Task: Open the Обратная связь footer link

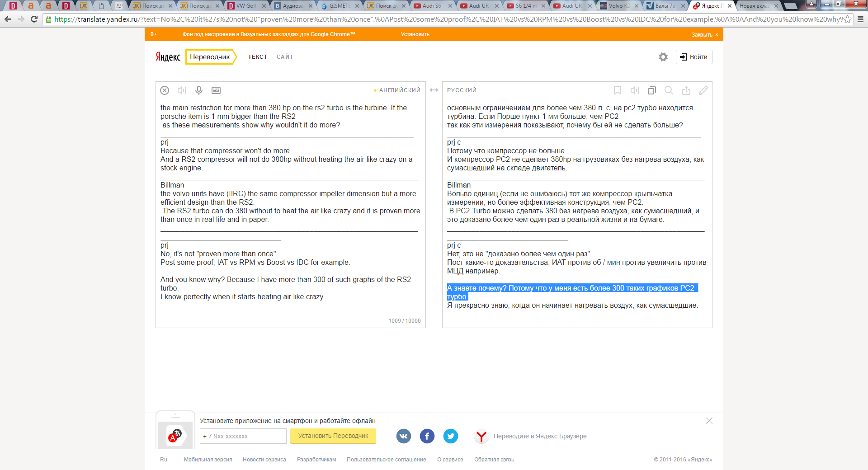Action: (x=494, y=460)
